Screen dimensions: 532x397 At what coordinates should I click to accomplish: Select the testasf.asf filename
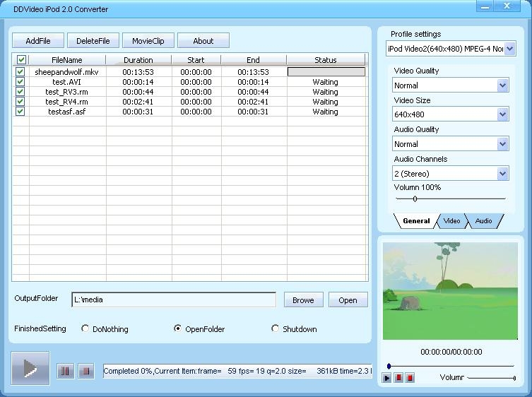click(x=66, y=112)
